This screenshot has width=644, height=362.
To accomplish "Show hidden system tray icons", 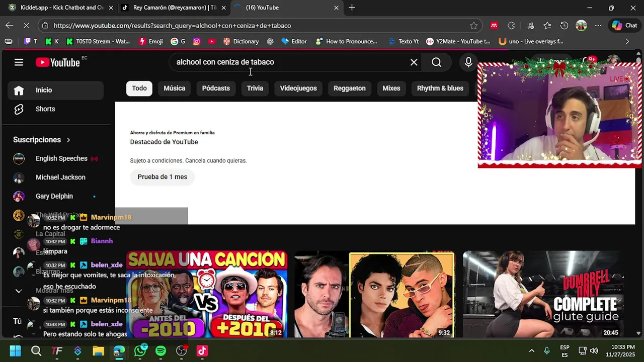I will pos(531,351).
